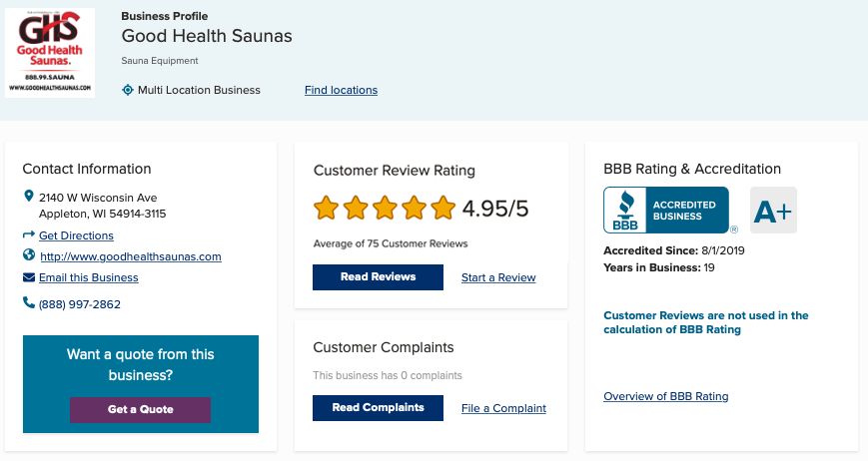Click the phone handset icon
Viewport: 868px width, 461px height.
click(29, 302)
